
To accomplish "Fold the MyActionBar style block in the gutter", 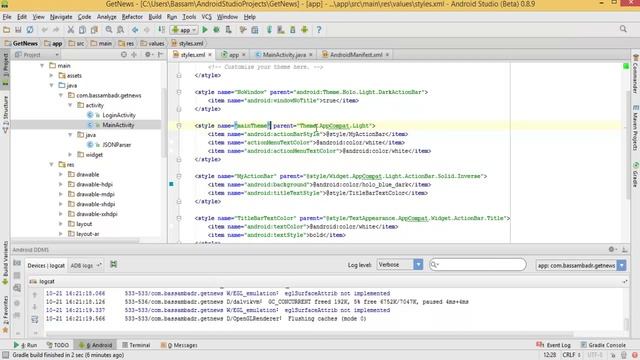I will click(x=179, y=176).
